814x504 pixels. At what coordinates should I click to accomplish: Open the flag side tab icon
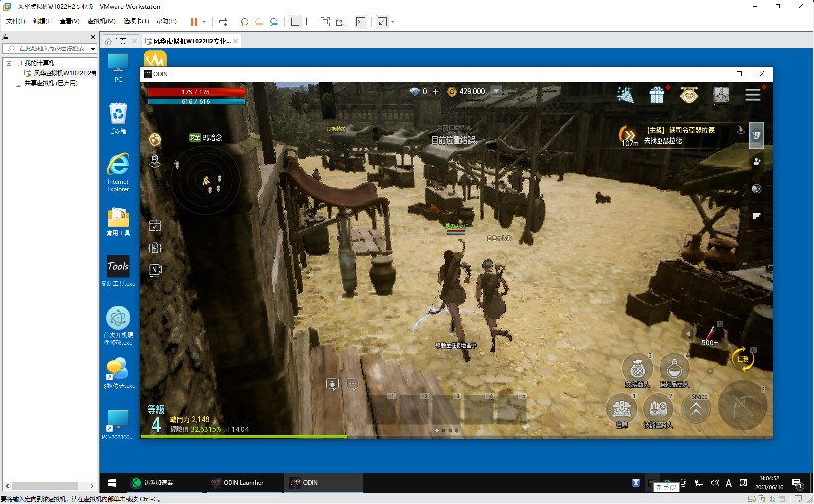(x=757, y=216)
